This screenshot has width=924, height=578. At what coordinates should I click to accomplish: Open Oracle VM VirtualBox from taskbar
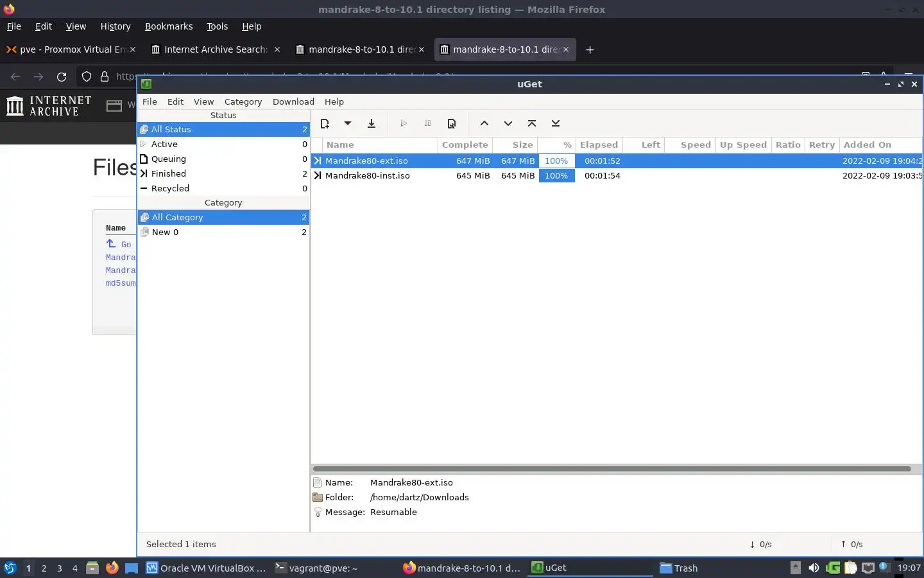point(206,568)
